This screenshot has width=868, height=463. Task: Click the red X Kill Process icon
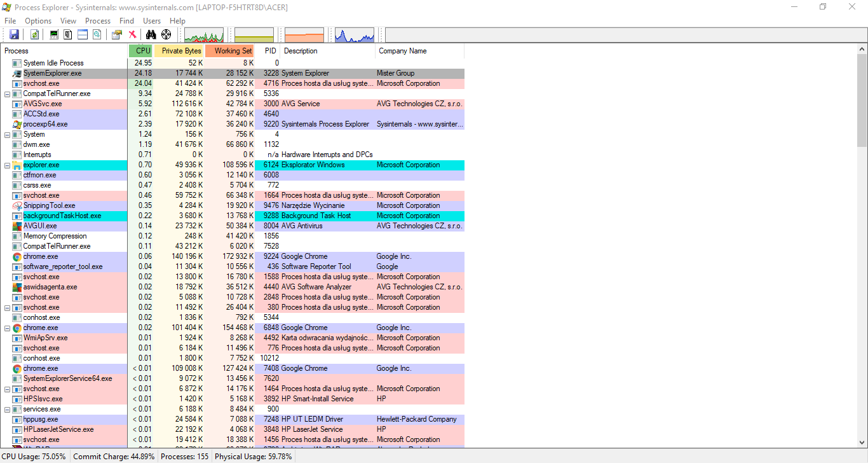click(132, 34)
